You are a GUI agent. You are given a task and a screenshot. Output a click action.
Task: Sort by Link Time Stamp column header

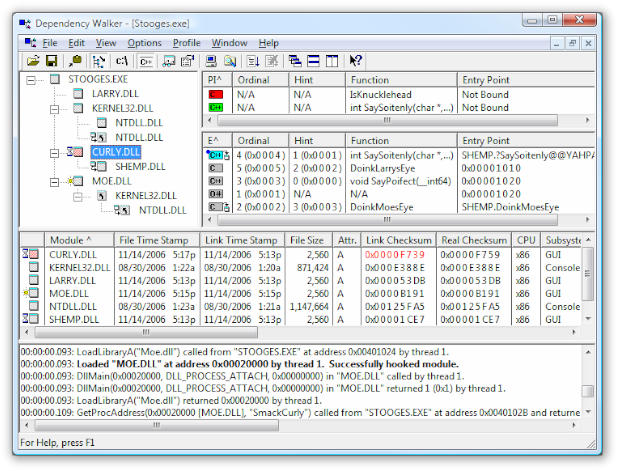[242, 240]
